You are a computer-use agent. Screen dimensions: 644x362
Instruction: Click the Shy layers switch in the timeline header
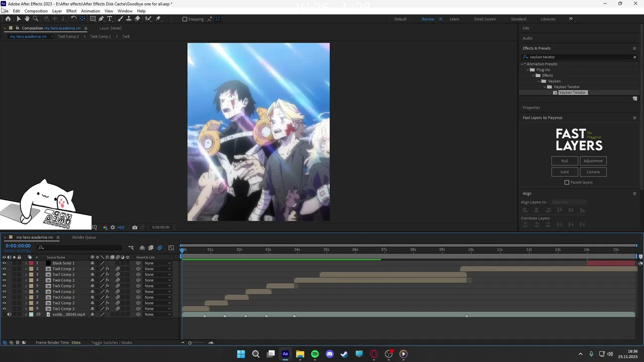pyautogui.click(x=142, y=247)
